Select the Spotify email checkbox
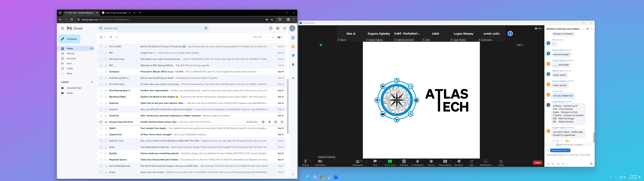 pyautogui.click(x=101, y=153)
